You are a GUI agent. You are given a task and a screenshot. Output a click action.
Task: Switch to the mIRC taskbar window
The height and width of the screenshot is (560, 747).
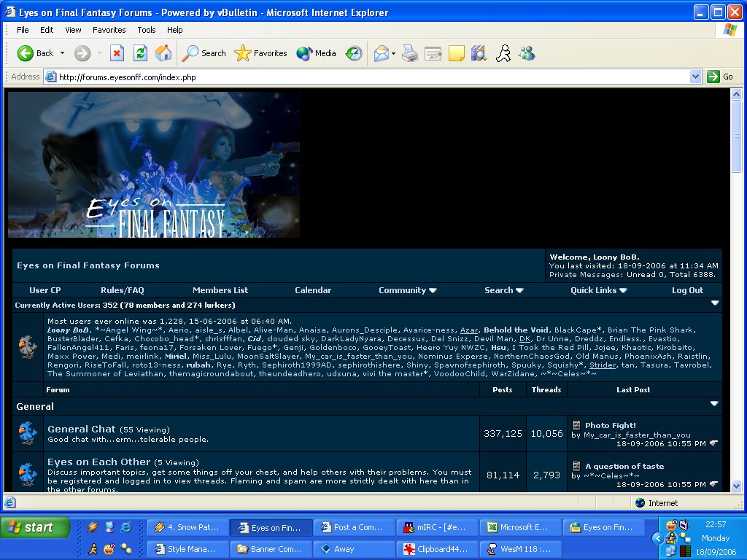[437, 527]
